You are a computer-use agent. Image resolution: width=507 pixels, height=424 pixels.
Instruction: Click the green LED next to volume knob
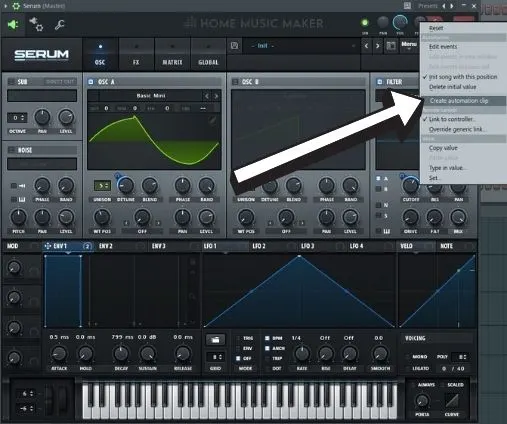[x=365, y=23]
